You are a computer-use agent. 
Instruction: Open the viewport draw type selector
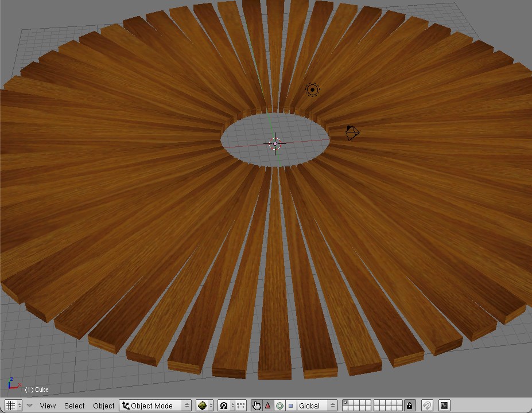204,406
